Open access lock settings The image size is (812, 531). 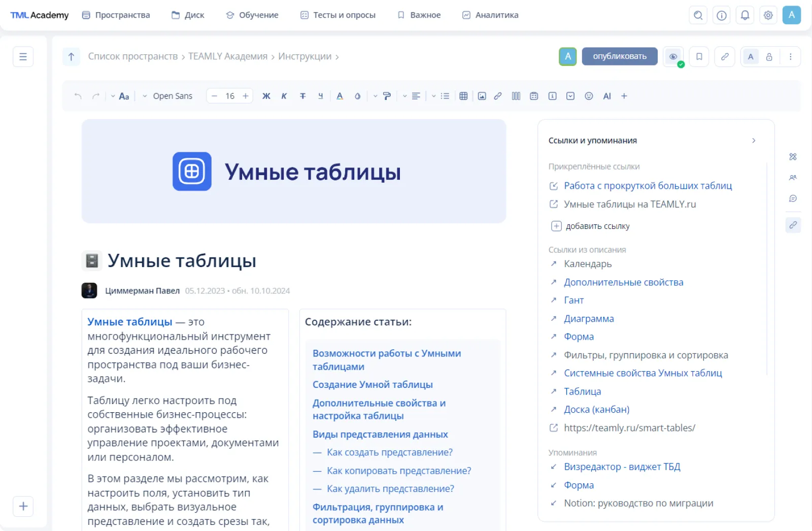[x=769, y=57]
